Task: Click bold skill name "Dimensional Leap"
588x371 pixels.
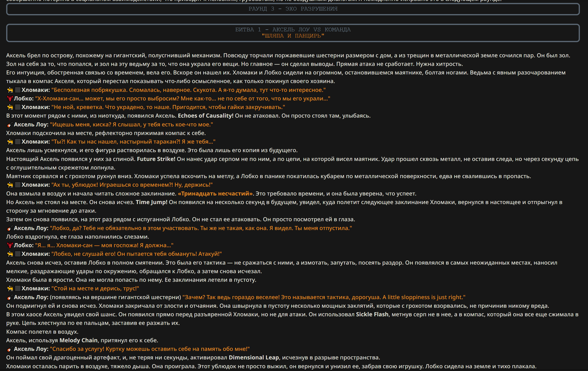Action: 254,357
